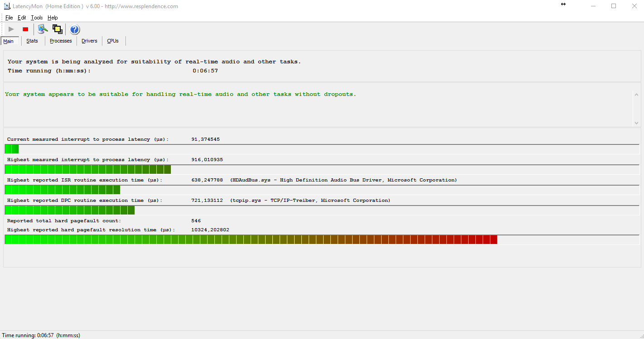Screen dimensions: 644x339
Task: Click 'Current measured interrupt to process latency' label
Action: [88, 139]
